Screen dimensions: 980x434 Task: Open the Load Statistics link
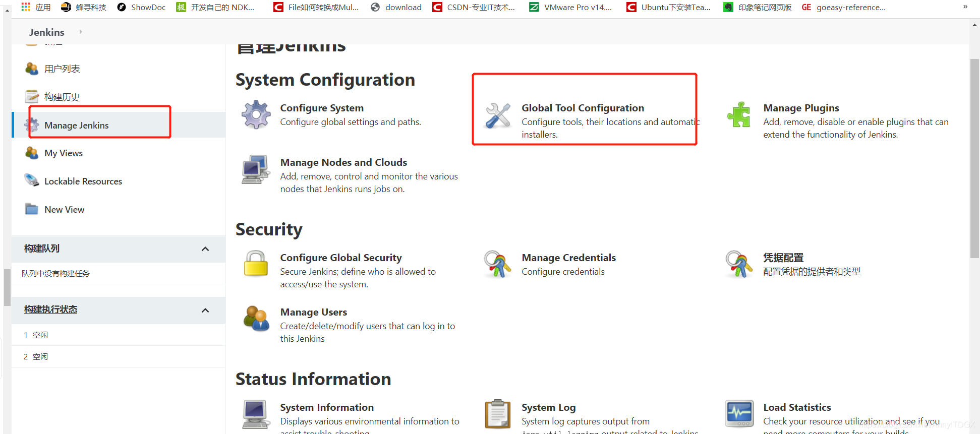tap(797, 407)
